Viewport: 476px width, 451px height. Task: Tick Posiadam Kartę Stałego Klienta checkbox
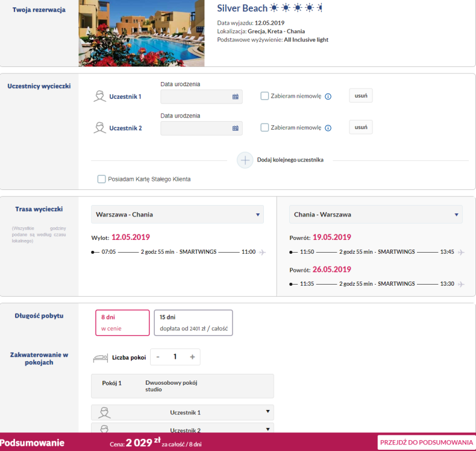(x=101, y=179)
